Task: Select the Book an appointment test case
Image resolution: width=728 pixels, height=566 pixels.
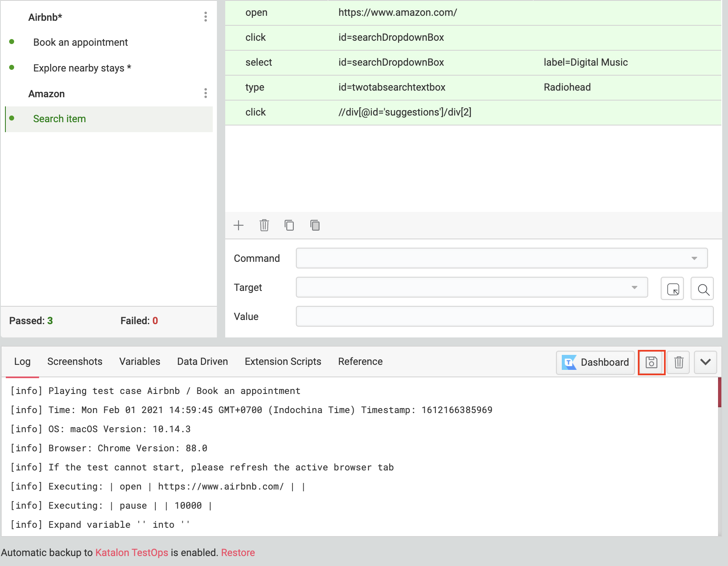Action: tap(81, 42)
